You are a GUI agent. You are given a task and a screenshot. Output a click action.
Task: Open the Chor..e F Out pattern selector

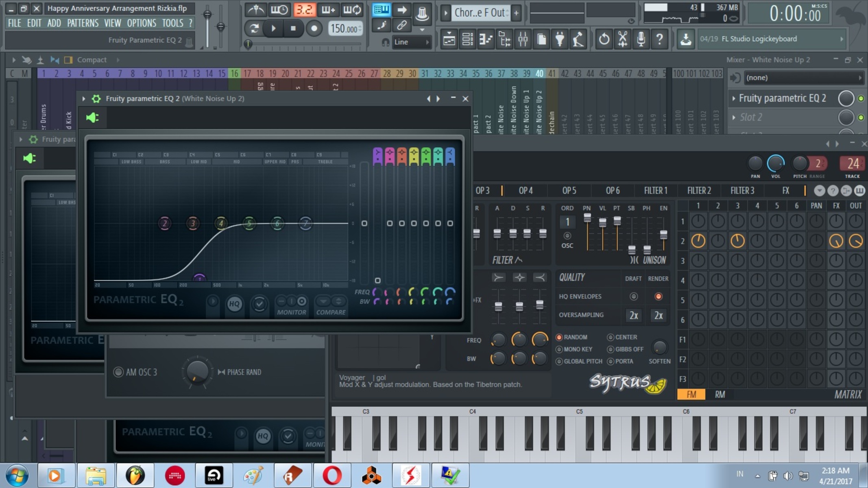click(480, 13)
